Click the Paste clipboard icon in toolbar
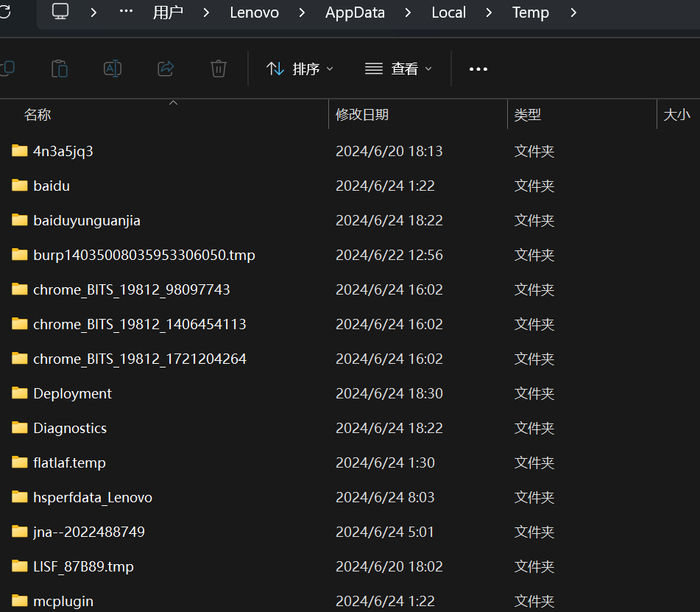This screenshot has height=612, width=700. [60, 68]
